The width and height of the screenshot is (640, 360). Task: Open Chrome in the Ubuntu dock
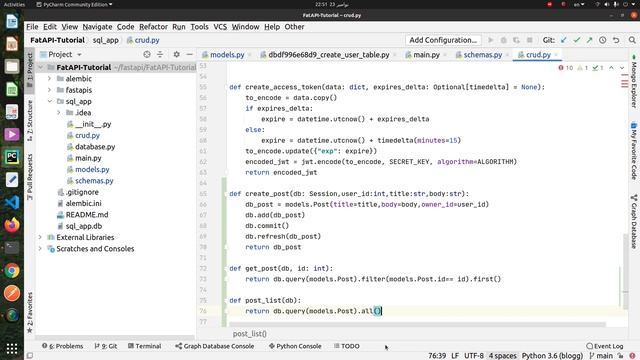coord(12,270)
